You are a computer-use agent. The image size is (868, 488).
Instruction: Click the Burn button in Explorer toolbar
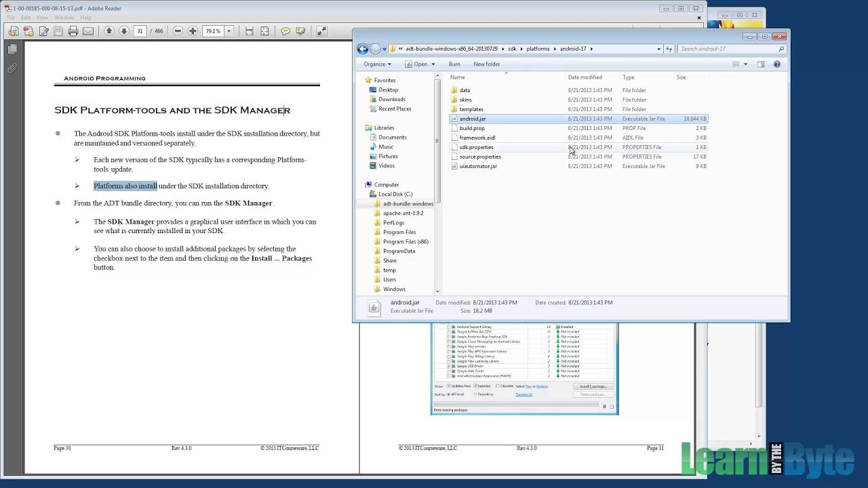coord(454,64)
